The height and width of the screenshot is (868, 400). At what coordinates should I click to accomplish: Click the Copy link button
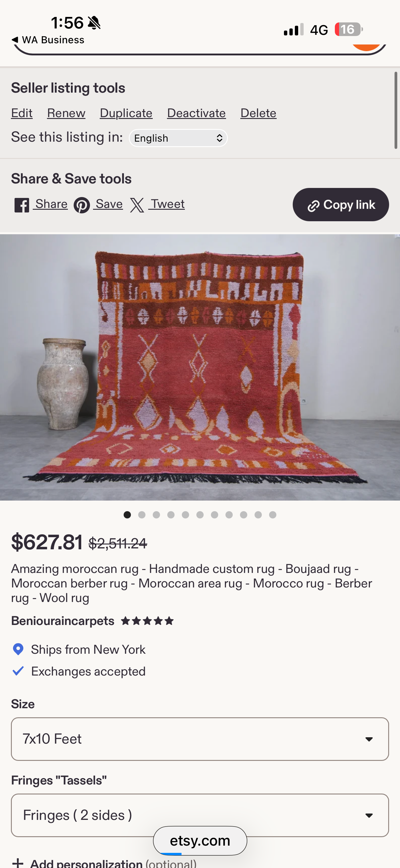tap(341, 205)
